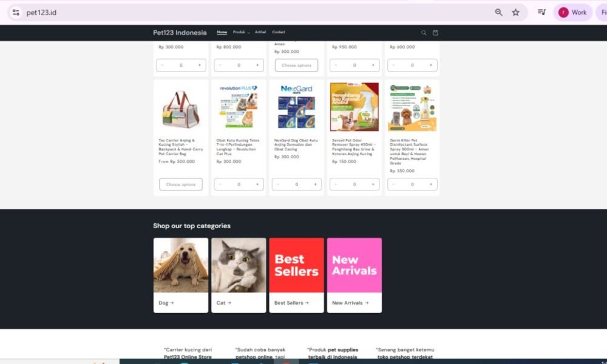Open the Best Sellers category link
Viewport: 607px width, 364px height.
(x=291, y=303)
